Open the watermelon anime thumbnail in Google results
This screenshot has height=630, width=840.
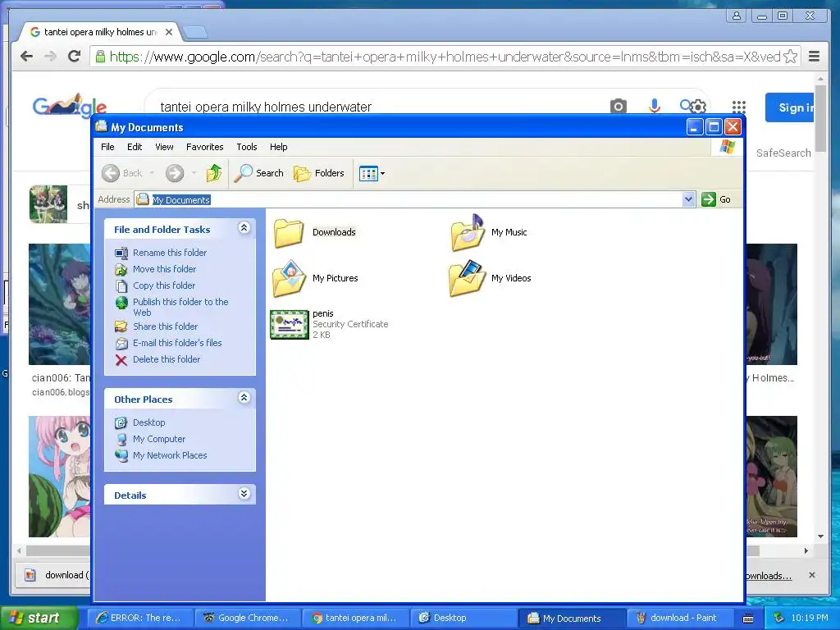59,477
